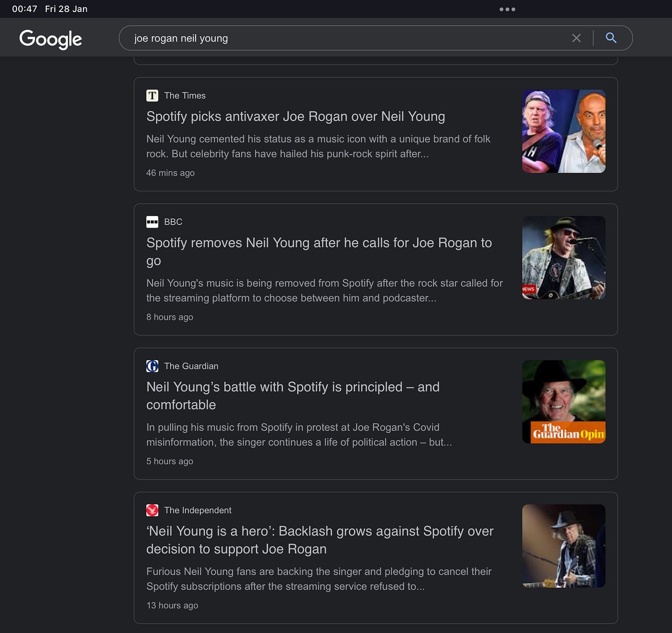The image size is (672, 633).
Task: Click the BBC favicon icon
Action: tap(152, 222)
